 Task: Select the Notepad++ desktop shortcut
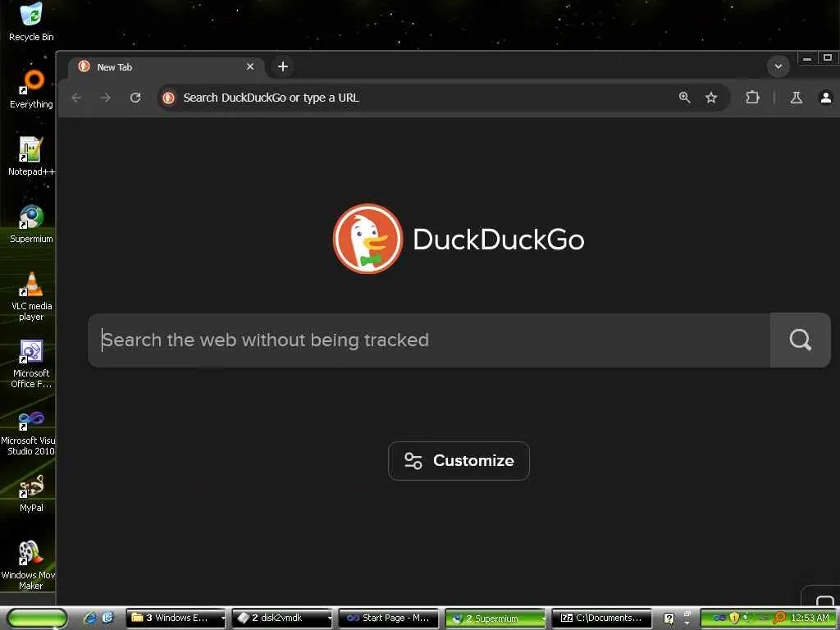[31, 156]
